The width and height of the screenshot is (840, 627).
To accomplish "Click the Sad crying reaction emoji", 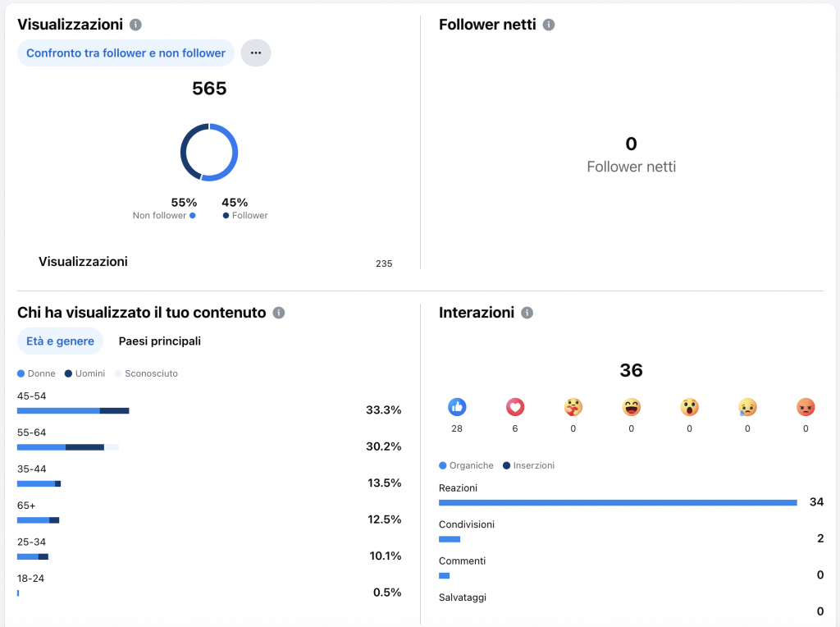I will tap(747, 406).
